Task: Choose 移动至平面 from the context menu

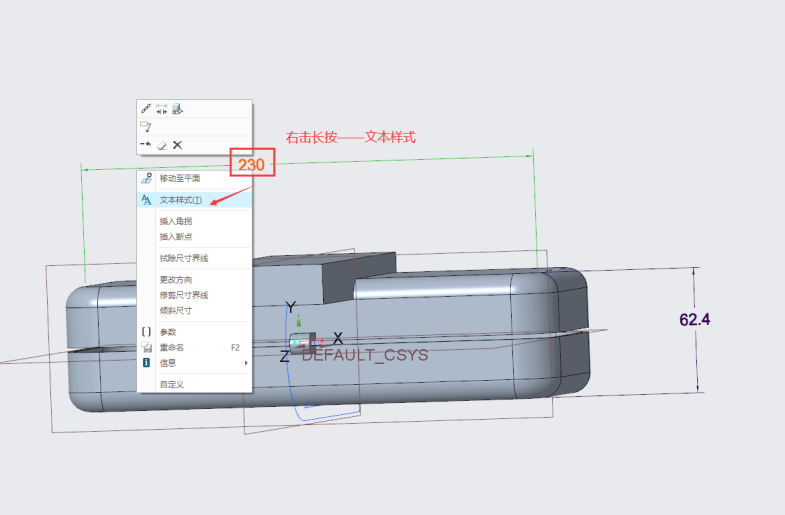Action: click(x=179, y=178)
